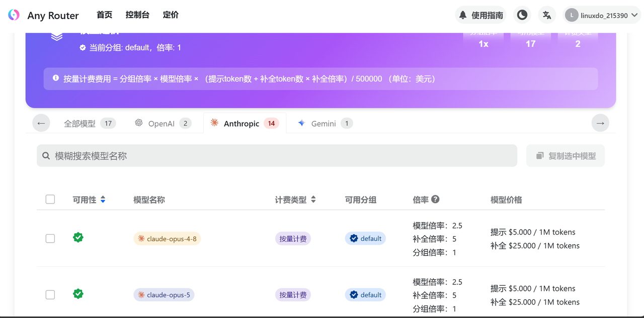Select the Anthropic tab
The height and width of the screenshot is (318, 644).
click(x=245, y=123)
